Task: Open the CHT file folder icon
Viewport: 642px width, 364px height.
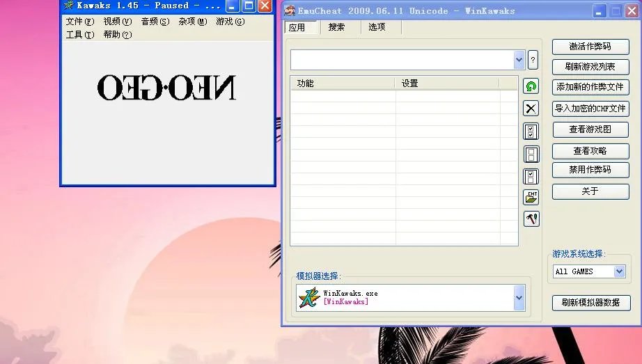Action: point(531,198)
